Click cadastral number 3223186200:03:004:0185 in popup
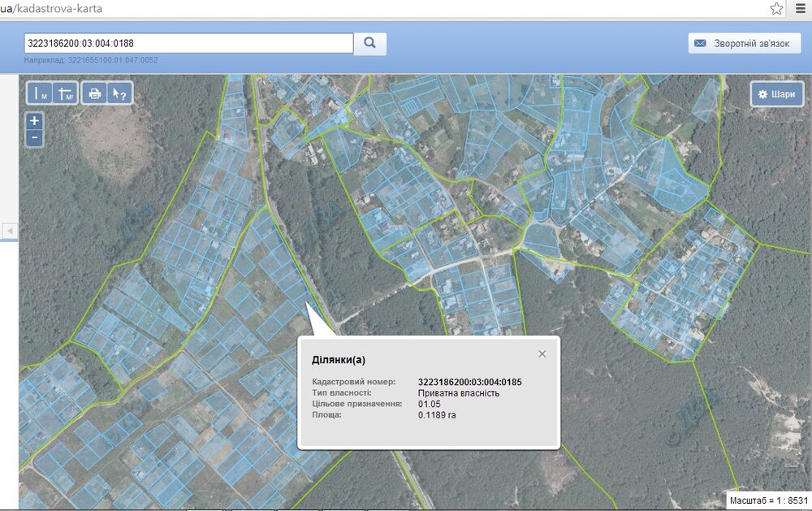Screen dimensions: 812x511 click(469, 381)
